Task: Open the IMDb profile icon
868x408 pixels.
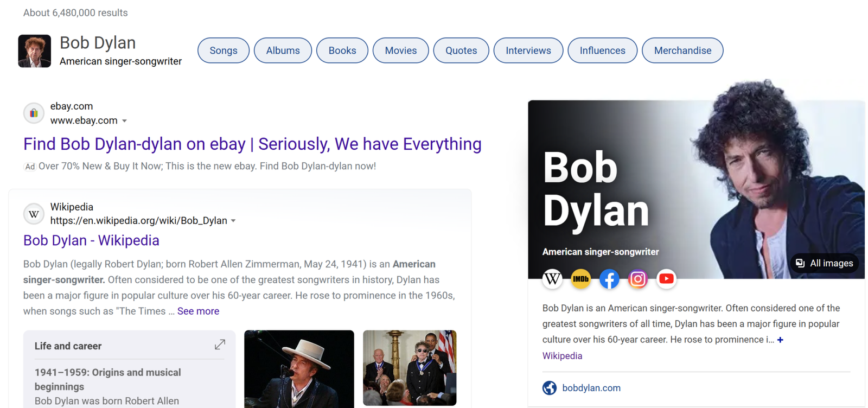Action: pos(580,279)
